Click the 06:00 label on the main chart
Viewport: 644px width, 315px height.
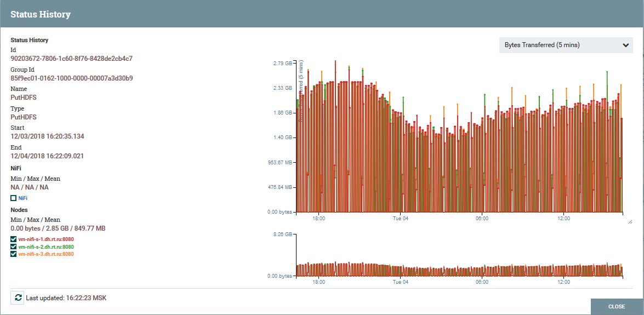coord(482,219)
